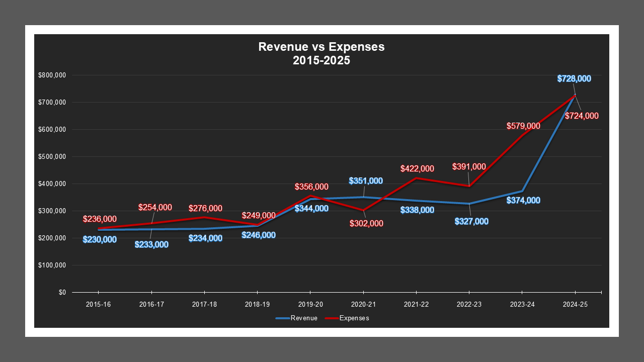Screen dimensions: 644x362
Task: Select the $579,000 expenses data label
Action: (523, 127)
